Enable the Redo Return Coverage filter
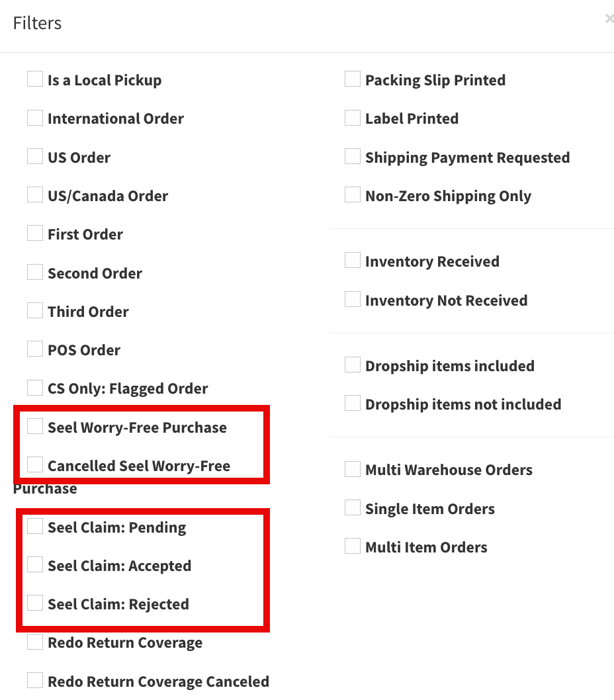Viewport: 614px width, 700px height. click(35, 642)
